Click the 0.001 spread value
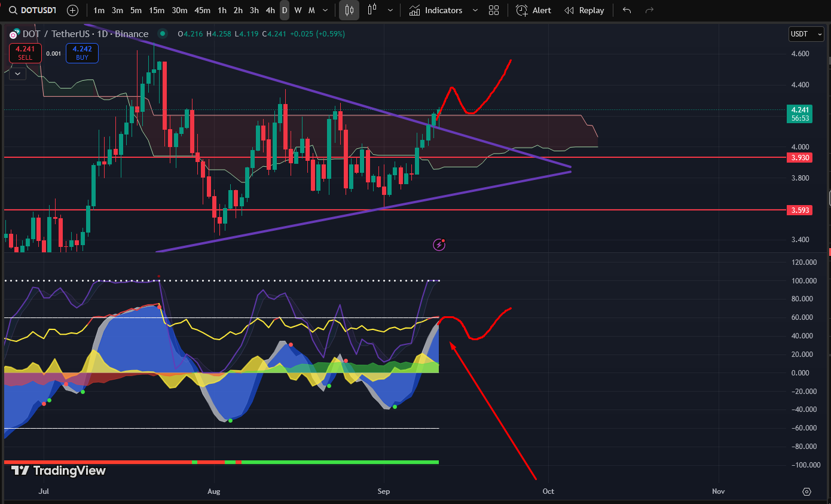The width and height of the screenshot is (831, 504). 54,53
